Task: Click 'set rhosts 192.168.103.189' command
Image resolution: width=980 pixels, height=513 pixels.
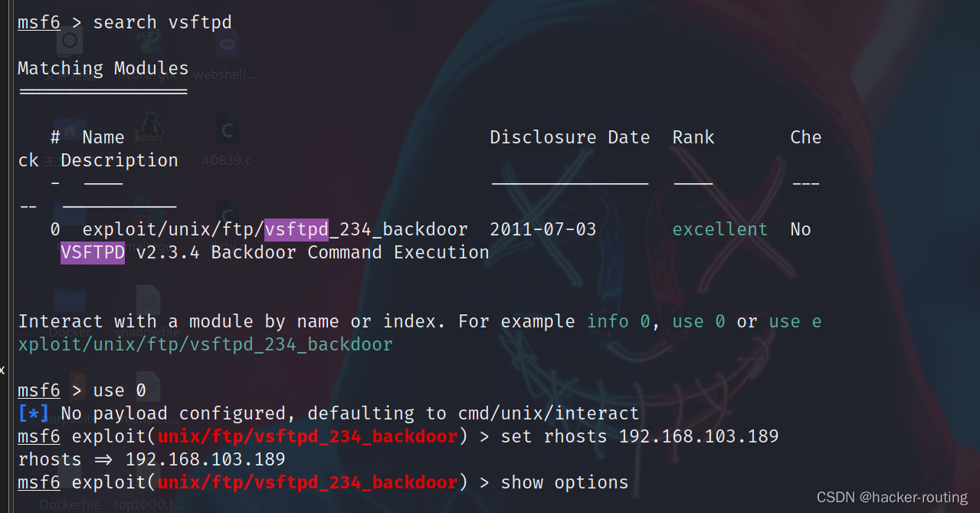Action: (640, 436)
